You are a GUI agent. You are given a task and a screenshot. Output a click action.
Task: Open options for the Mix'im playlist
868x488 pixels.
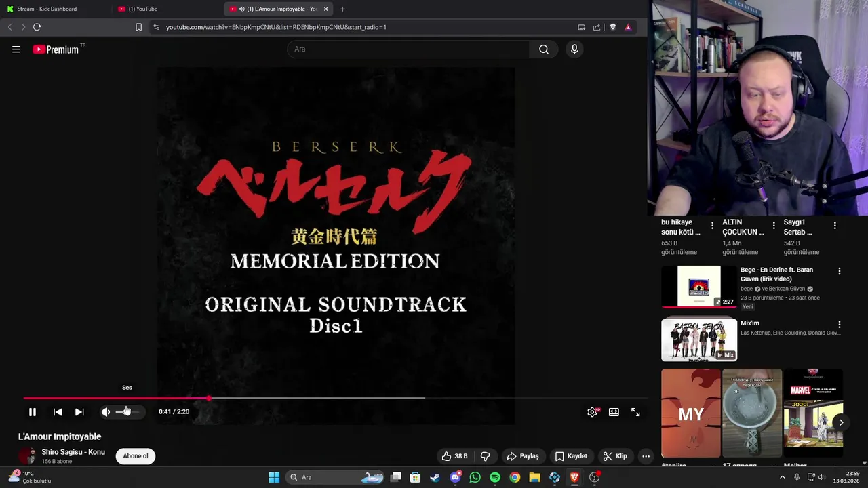pyautogui.click(x=840, y=325)
